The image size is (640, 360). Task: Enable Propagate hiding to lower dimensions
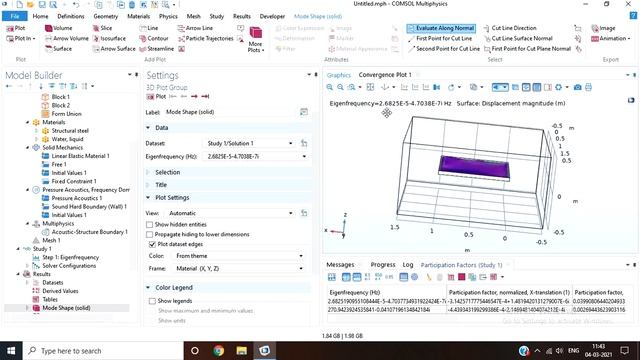pos(149,234)
